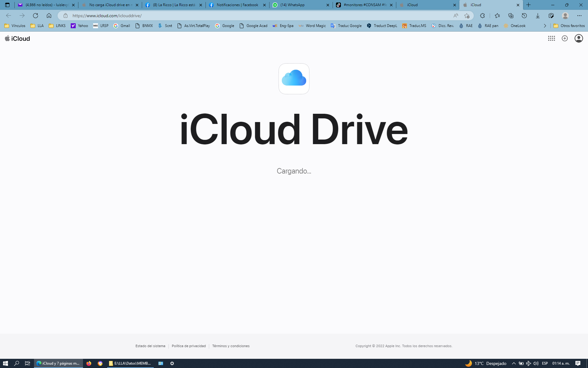Click the address bar URL field

click(x=245, y=16)
